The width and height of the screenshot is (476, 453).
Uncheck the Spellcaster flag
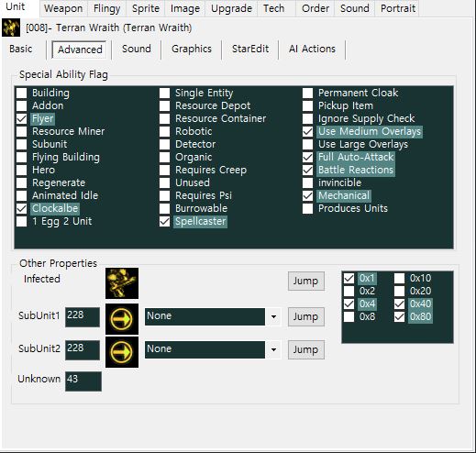(165, 221)
